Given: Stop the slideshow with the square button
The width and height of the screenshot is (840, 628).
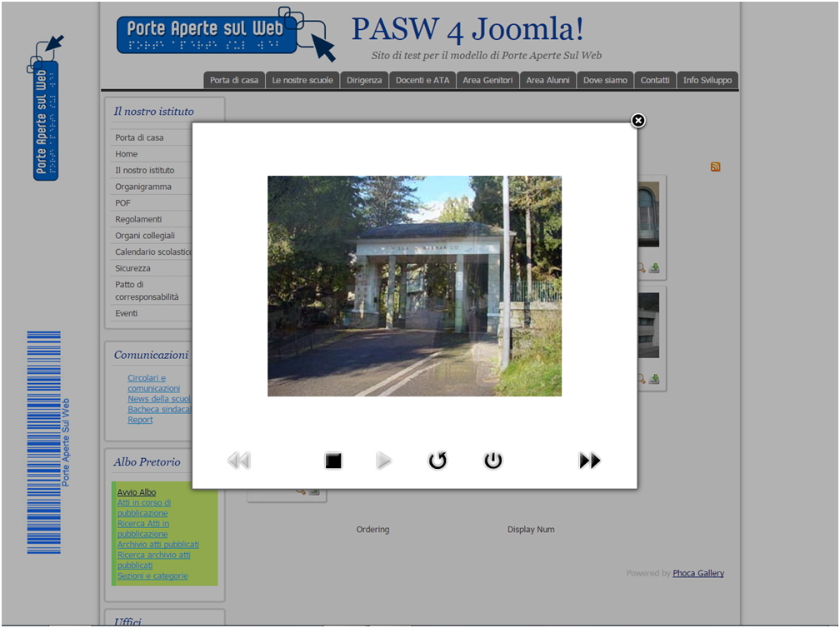Looking at the screenshot, I should tap(333, 461).
